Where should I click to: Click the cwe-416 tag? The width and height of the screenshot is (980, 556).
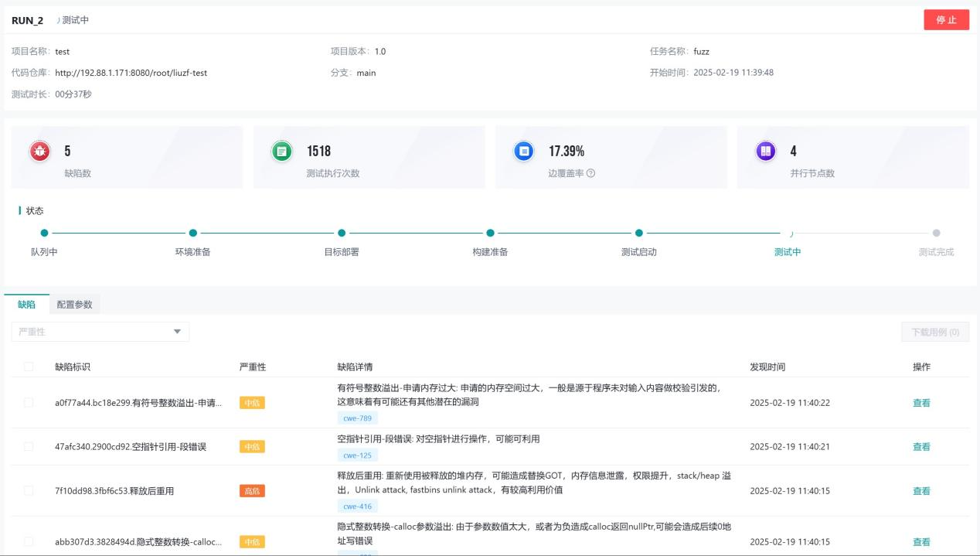358,507
